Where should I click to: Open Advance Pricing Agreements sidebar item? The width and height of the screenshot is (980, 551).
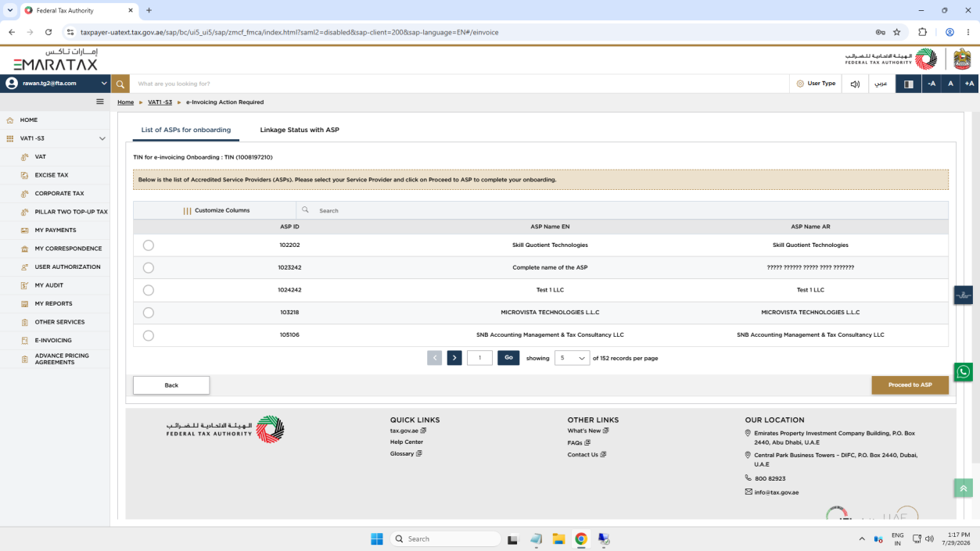click(x=62, y=359)
